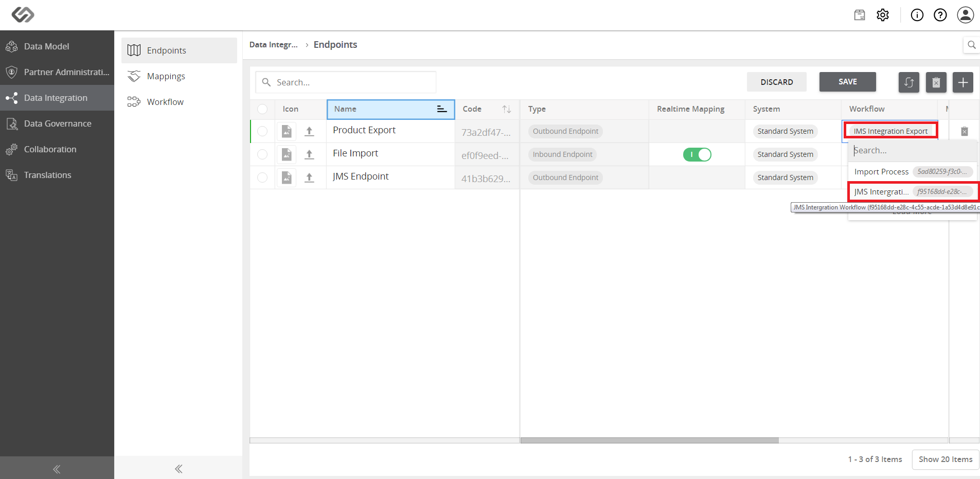980x479 pixels.
Task: Click Product Export image icon
Action: click(287, 131)
